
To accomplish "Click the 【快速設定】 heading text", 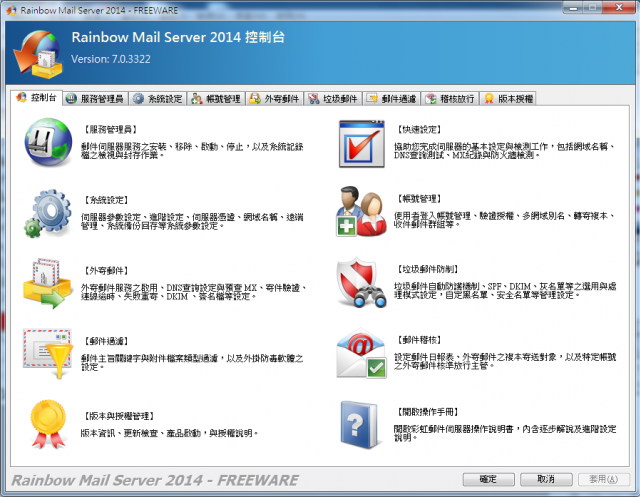I will [420, 129].
